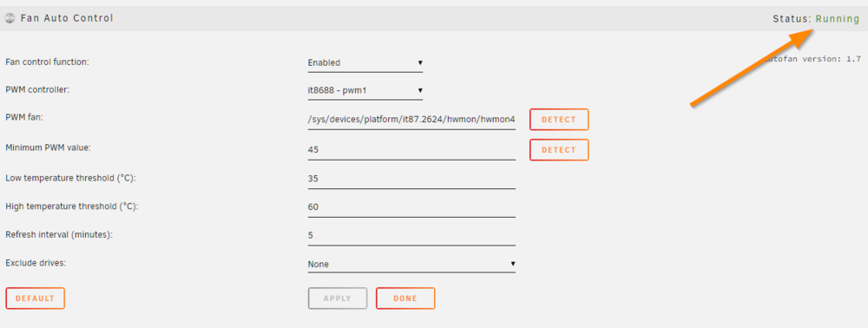Click the PWM controller label

tap(37, 89)
